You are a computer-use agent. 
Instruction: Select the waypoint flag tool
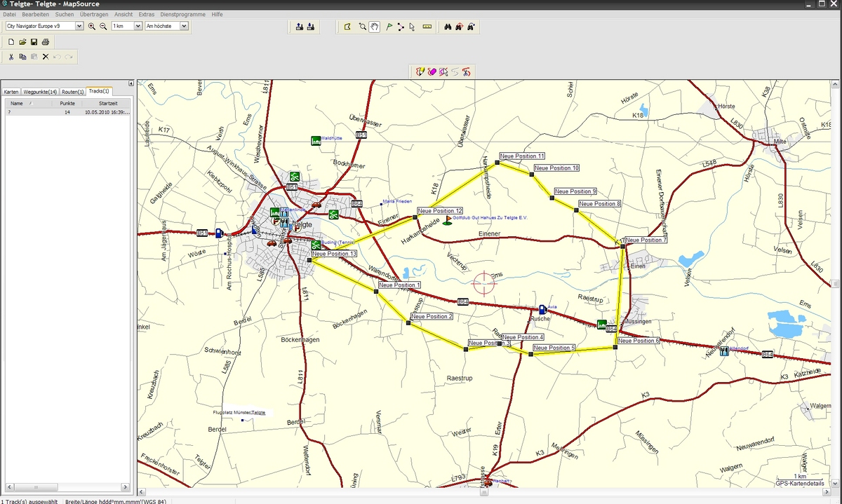coord(389,27)
